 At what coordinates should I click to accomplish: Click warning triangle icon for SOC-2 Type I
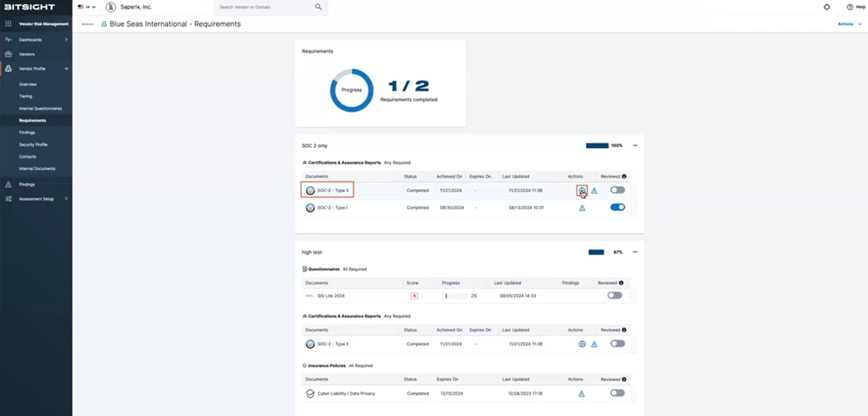(582, 208)
